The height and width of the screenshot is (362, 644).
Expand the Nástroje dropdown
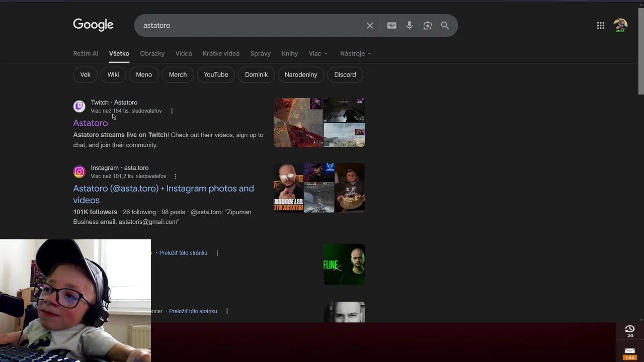[355, 53]
